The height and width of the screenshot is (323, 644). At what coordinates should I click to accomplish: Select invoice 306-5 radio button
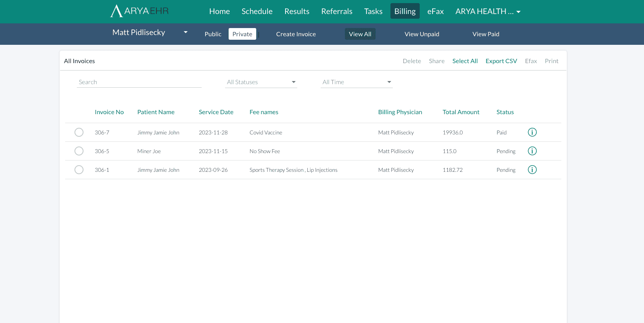[79, 151]
